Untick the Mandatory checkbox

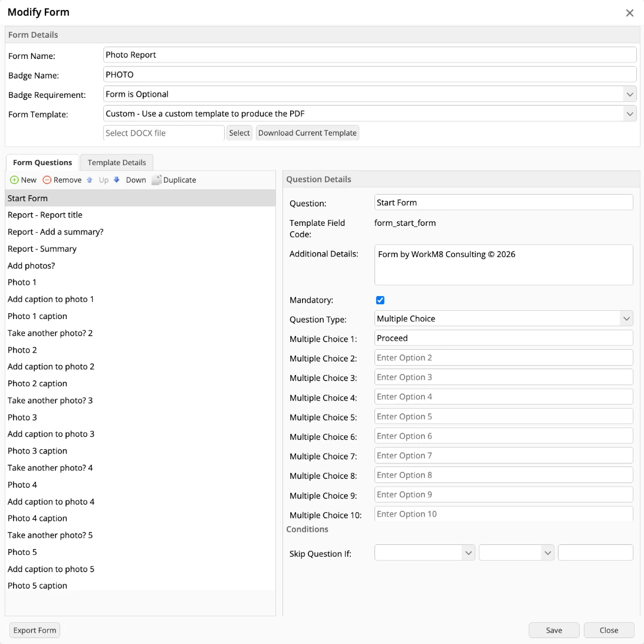click(380, 300)
